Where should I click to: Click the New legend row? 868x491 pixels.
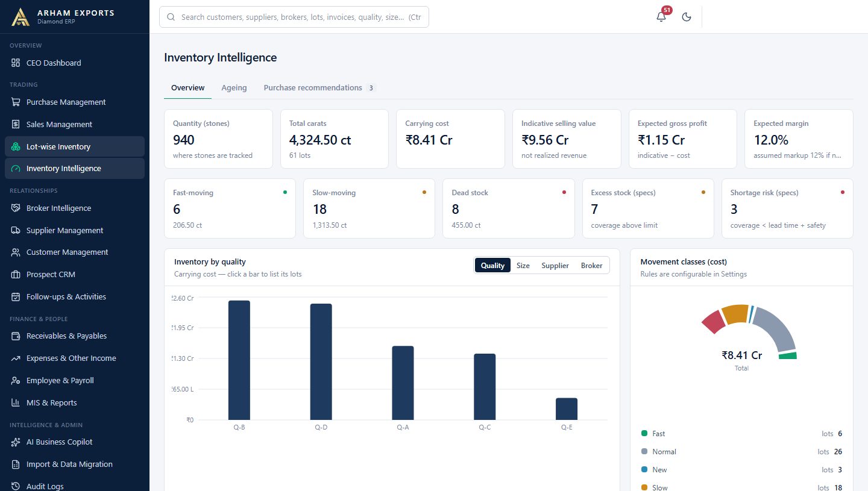point(741,470)
